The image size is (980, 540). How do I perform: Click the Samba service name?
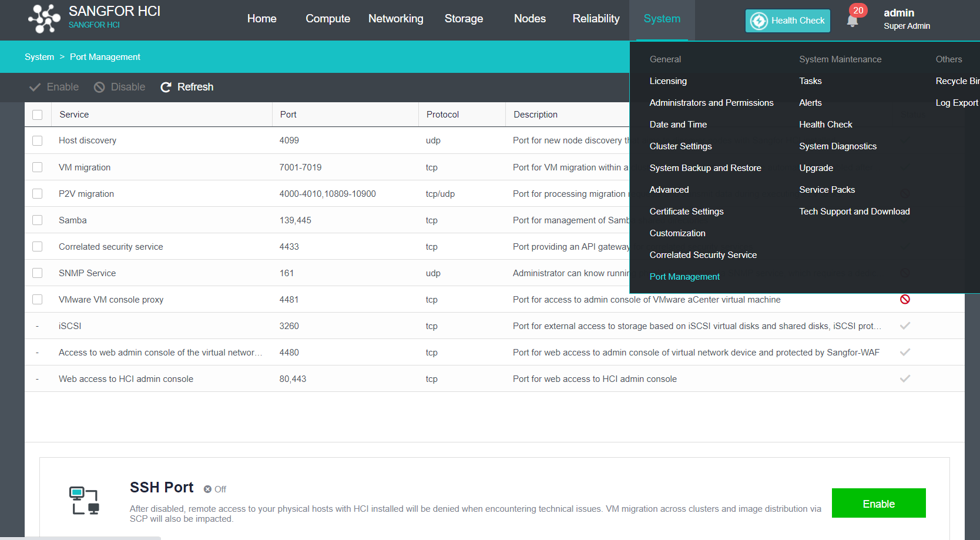[x=73, y=220]
